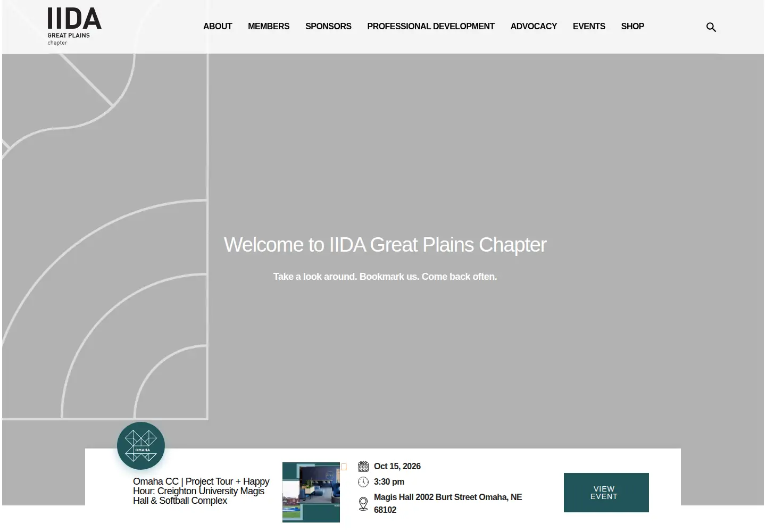The image size is (766, 532).
Task: Open the Advocacy menu
Action: point(534,26)
